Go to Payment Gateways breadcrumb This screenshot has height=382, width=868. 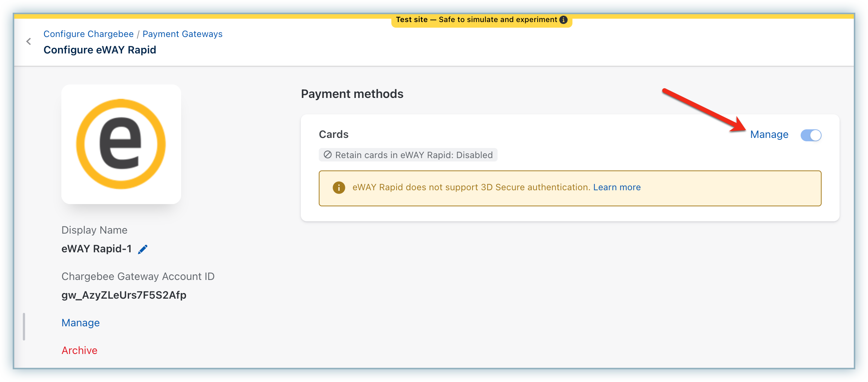(182, 34)
